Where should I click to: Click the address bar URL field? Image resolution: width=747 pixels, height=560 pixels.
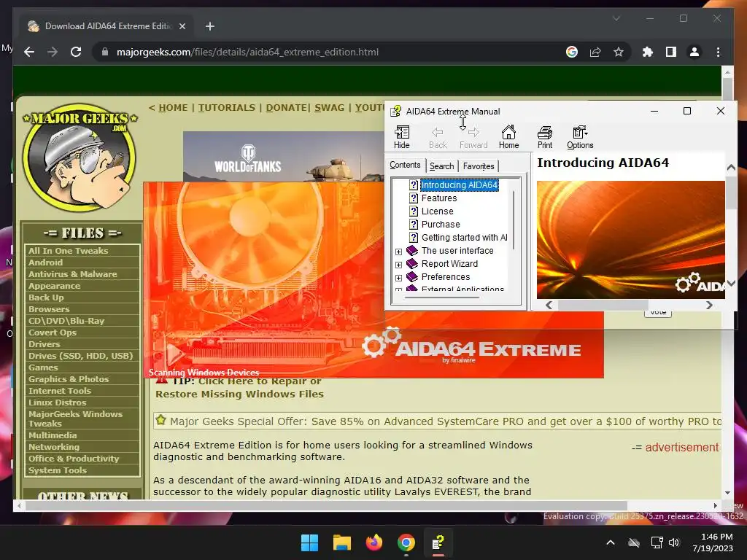[333, 52]
